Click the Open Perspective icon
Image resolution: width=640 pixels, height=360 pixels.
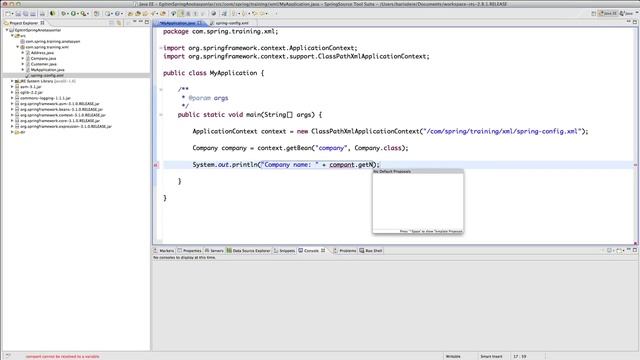point(593,13)
